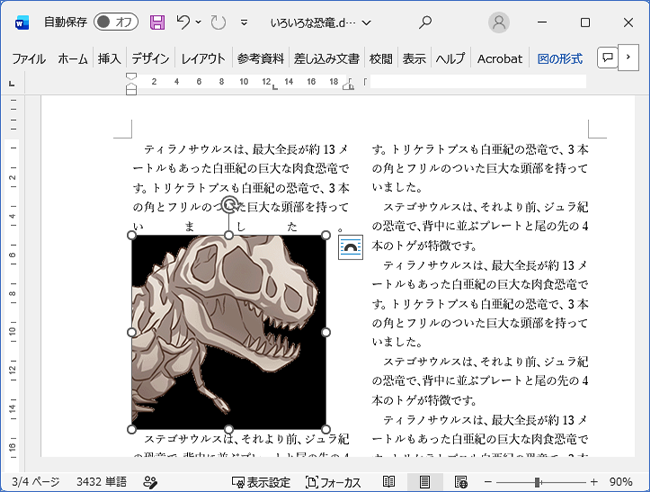Open the proofing check icon in status bar

(x=150, y=482)
